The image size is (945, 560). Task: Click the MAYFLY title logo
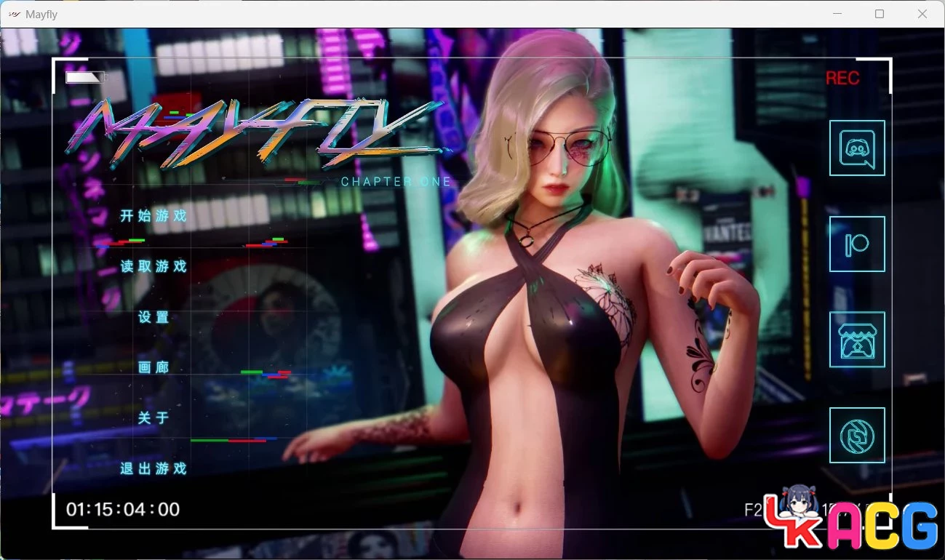coord(255,135)
